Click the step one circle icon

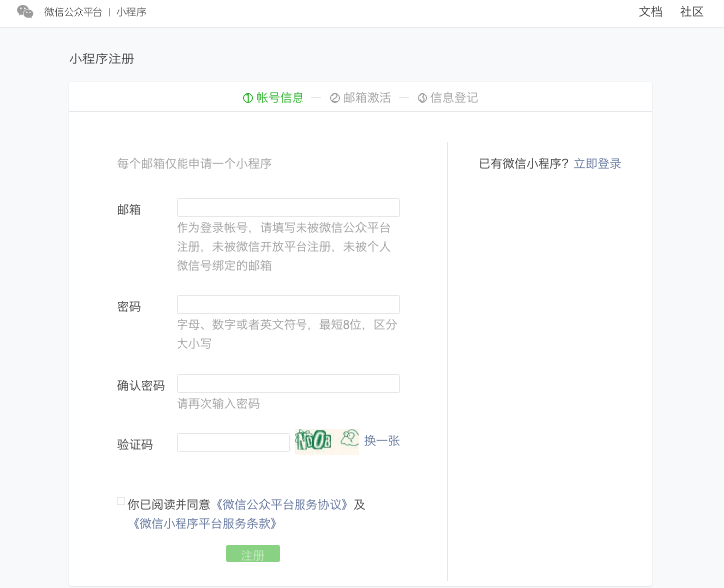pyautogui.click(x=248, y=98)
